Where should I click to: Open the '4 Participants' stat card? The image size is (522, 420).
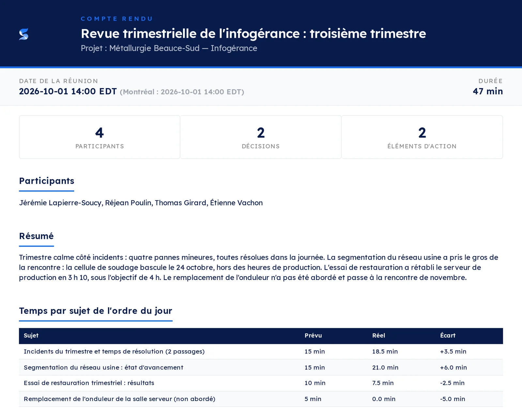coord(100,137)
